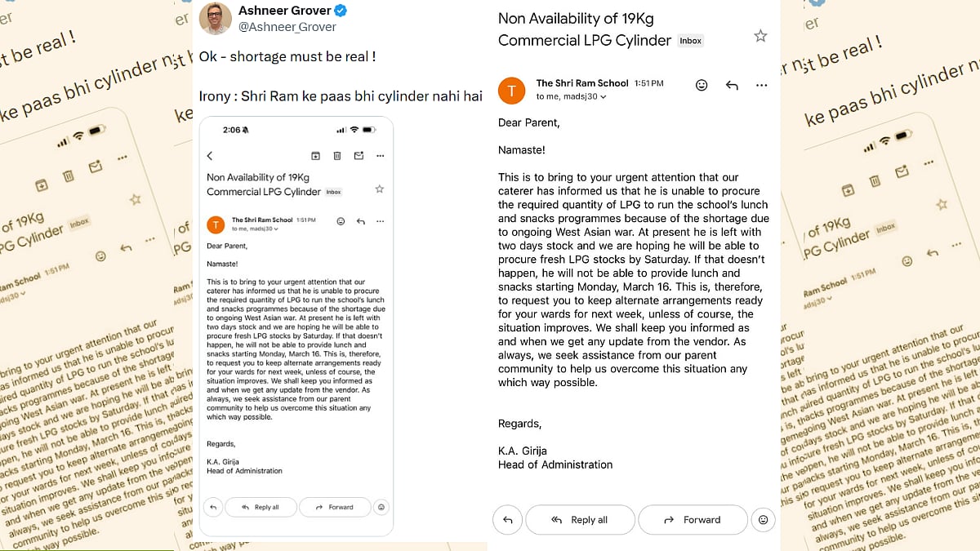The width and height of the screenshot is (980, 551).
Task: Click Ashneer Grover's profile photo
Action: click(x=215, y=18)
